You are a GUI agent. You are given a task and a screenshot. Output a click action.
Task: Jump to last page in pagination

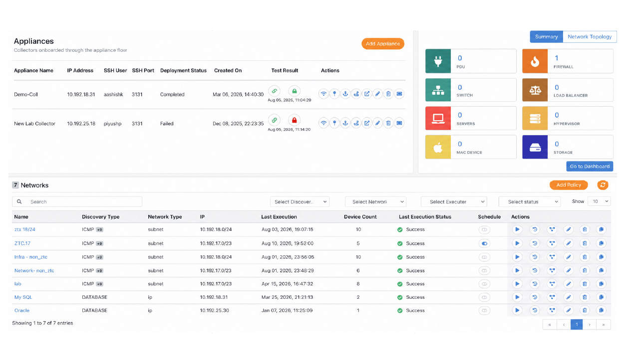[x=604, y=325]
